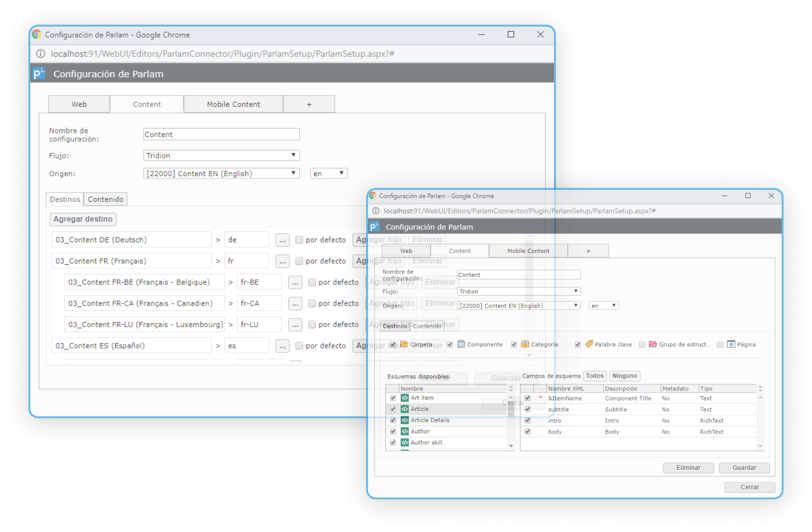
Task: Click Eliminar button in front window
Action: tap(688, 467)
